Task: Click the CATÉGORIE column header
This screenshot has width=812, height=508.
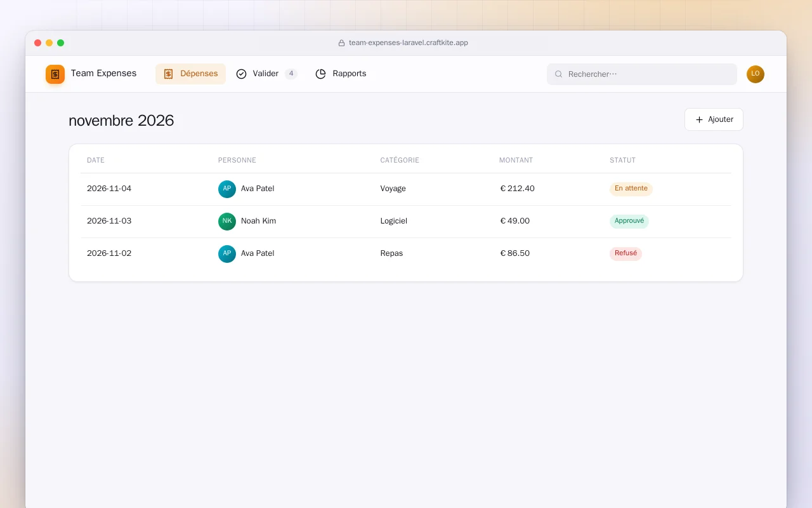Action: coord(400,161)
